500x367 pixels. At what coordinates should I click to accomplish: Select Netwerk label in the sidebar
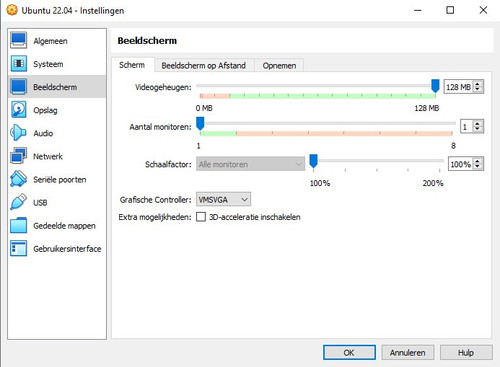(48, 156)
